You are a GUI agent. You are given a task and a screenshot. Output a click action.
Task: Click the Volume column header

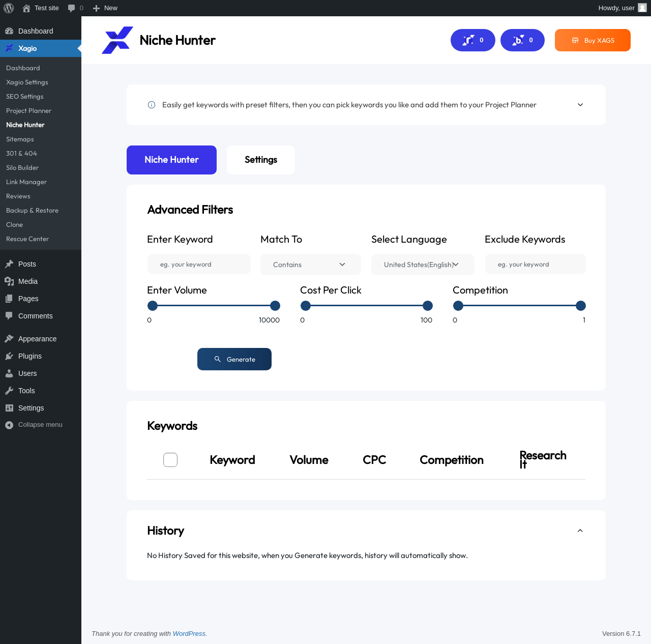[x=309, y=460]
